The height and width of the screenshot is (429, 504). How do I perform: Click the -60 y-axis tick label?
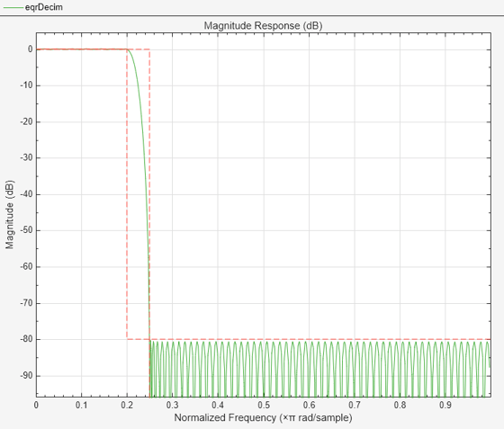pyautogui.click(x=26, y=267)
